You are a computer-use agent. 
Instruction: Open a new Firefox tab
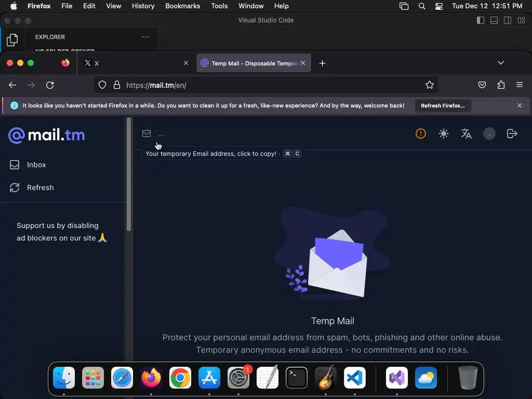click(x=322, y=63)
